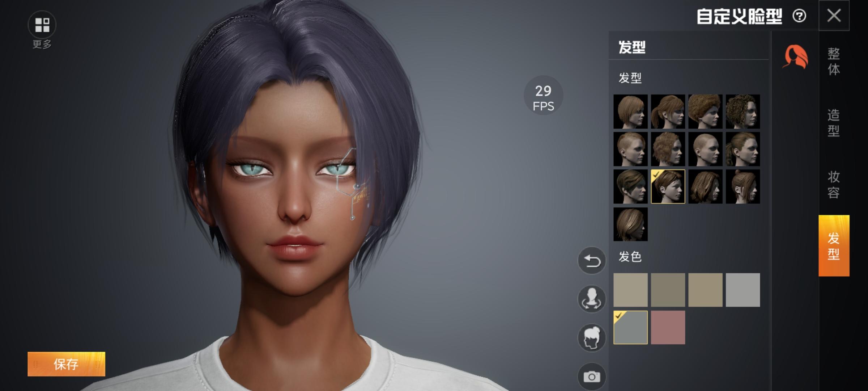This screenshot has height=391, width=868.
Task: Toggle the hair bun display icon
Action: 592,337
